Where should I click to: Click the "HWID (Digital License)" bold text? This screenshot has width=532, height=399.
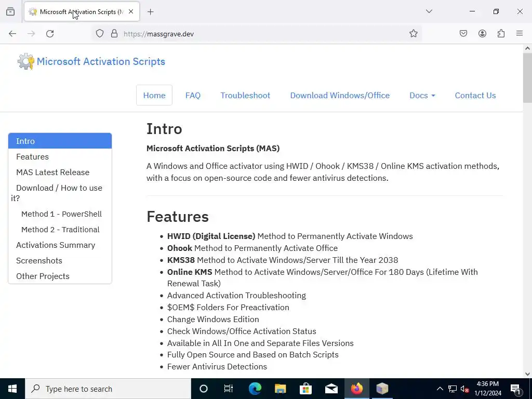click(211, 236)
